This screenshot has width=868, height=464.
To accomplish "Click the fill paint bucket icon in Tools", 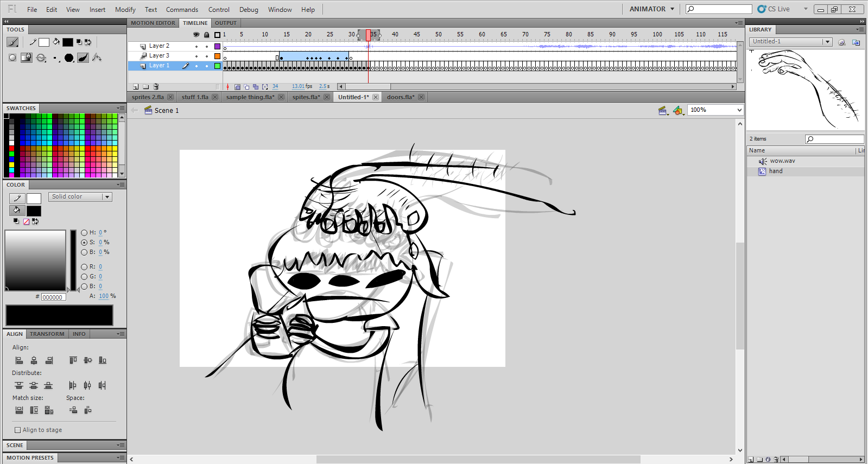I will (x=56, y=42).
